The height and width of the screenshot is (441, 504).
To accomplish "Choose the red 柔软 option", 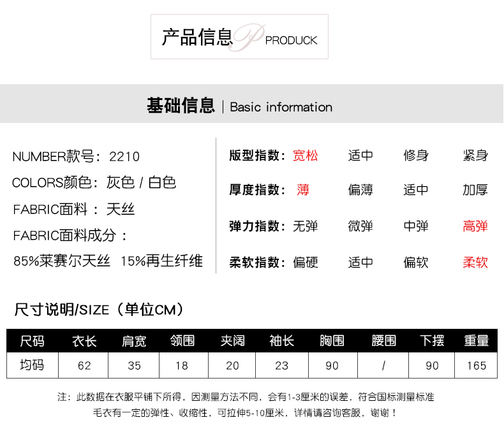I will pos(475,263).
